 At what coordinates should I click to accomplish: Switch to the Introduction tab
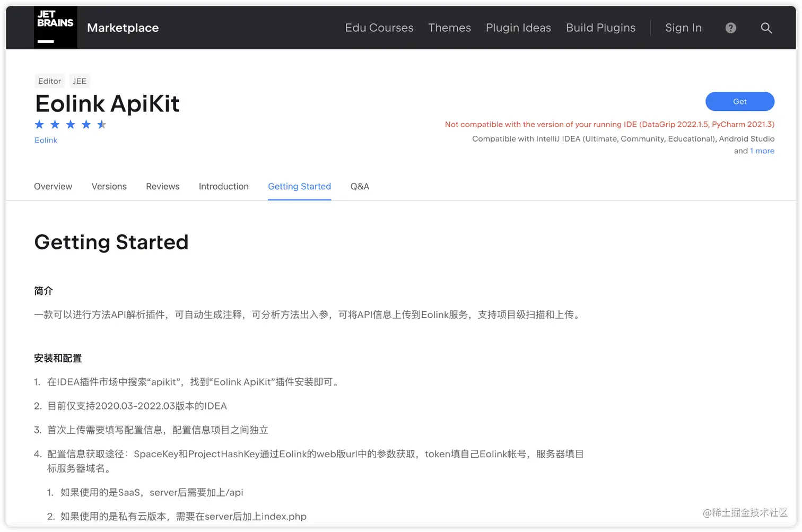[223, 186]
